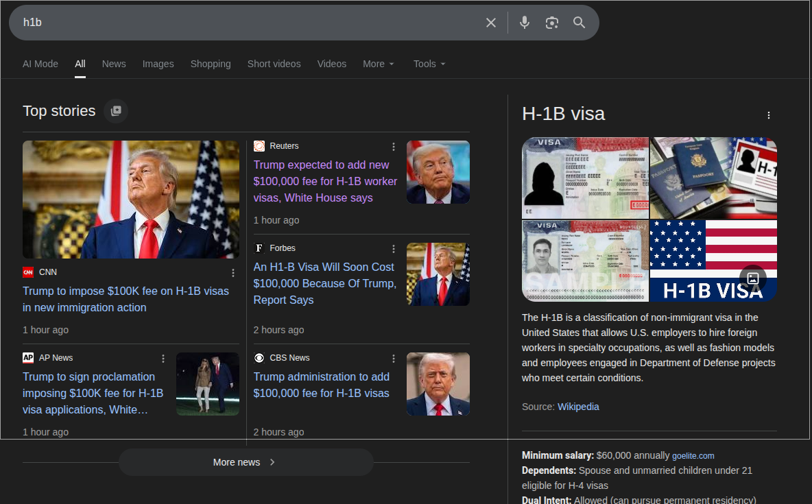This screenshot has height=504, width=812.
Task: Follow the Wikipedia source link
Action: click(x=578, y=407)
